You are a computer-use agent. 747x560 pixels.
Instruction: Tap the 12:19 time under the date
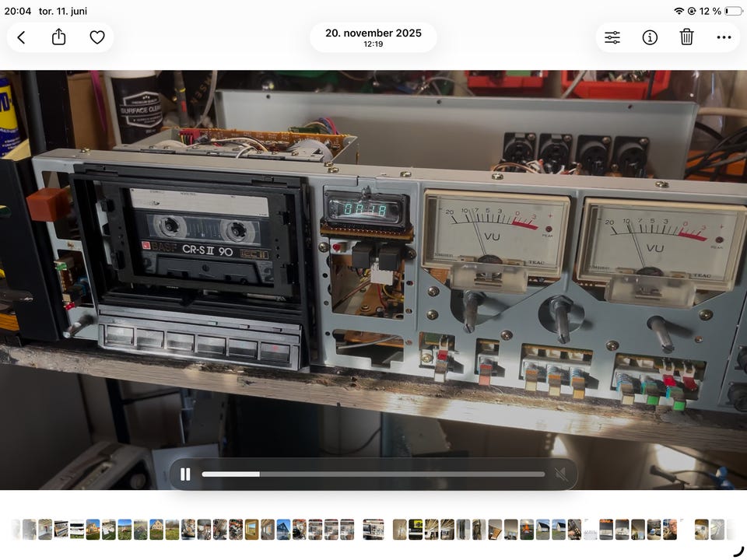coord(373,44)
